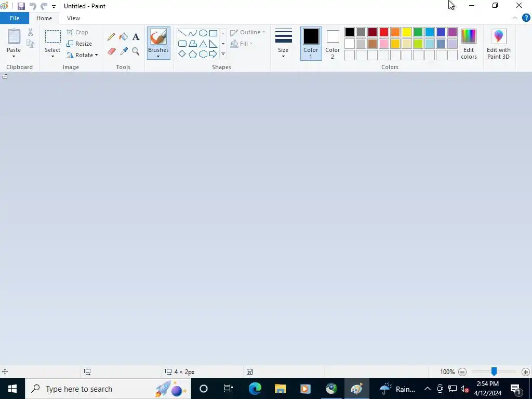Expand the Select dropdown arrow

52,56
